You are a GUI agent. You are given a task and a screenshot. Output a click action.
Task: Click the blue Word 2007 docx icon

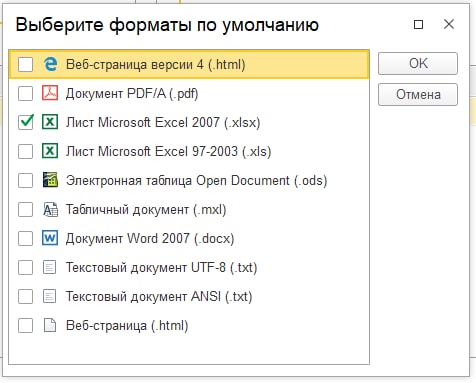(50, 238)
